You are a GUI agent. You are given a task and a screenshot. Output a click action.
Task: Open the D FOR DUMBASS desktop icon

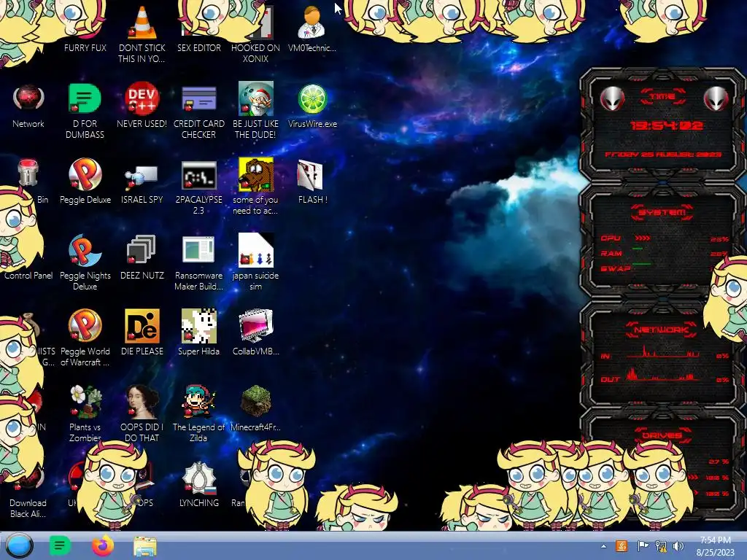pos(85,98)
